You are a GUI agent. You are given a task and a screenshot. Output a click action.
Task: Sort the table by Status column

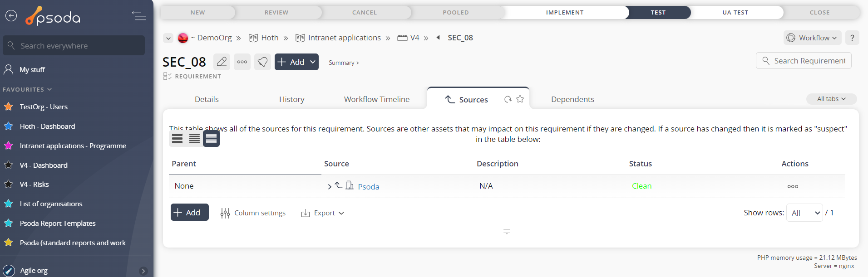click(641, 164)
